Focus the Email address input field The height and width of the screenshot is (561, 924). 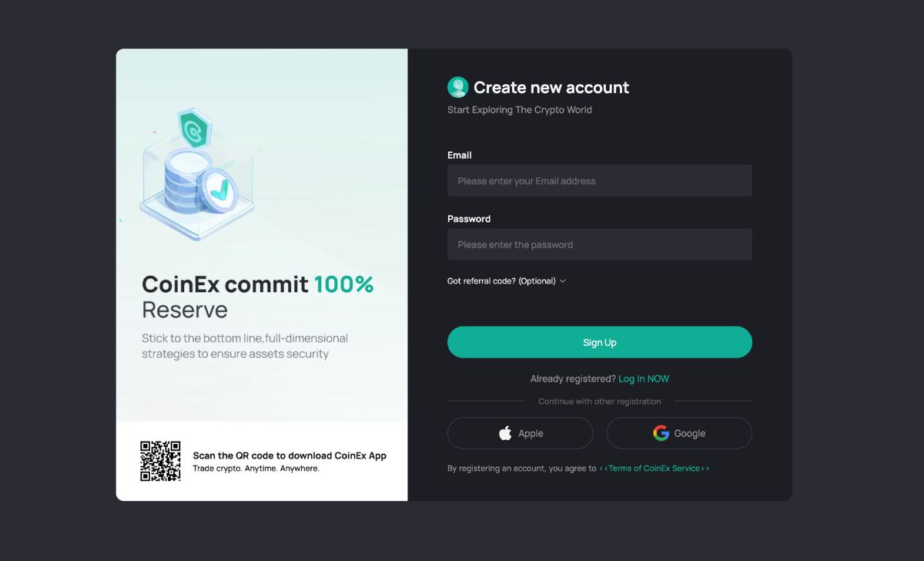pos(600,181)
